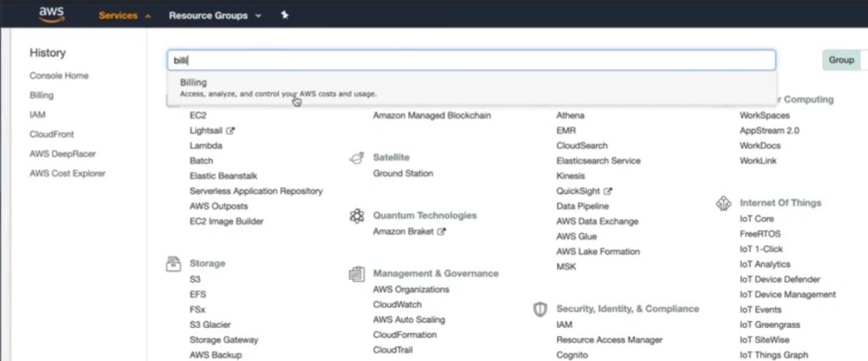
Task: Open S3 Glacier
Action: point(210,325)
